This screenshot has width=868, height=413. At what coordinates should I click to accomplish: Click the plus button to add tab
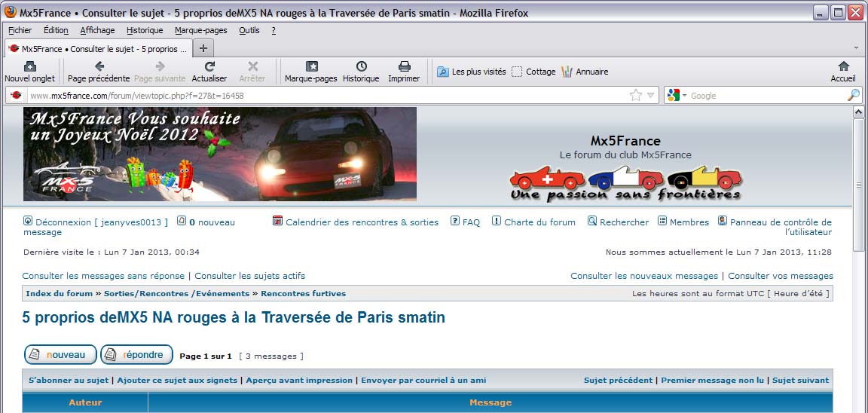tap(203, 48)
